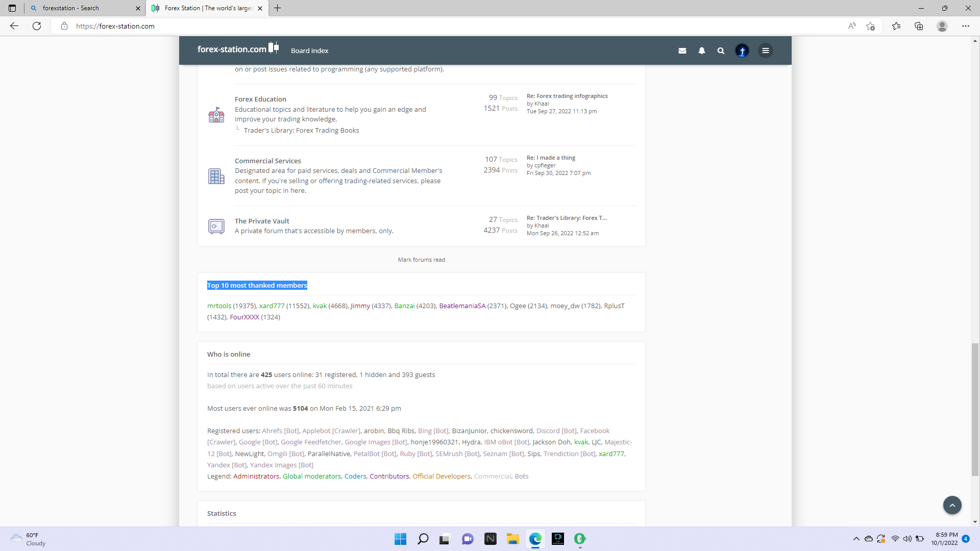Click the Forex Education forum icon
The height and width of the screenshot is (551, 980).
216,115
